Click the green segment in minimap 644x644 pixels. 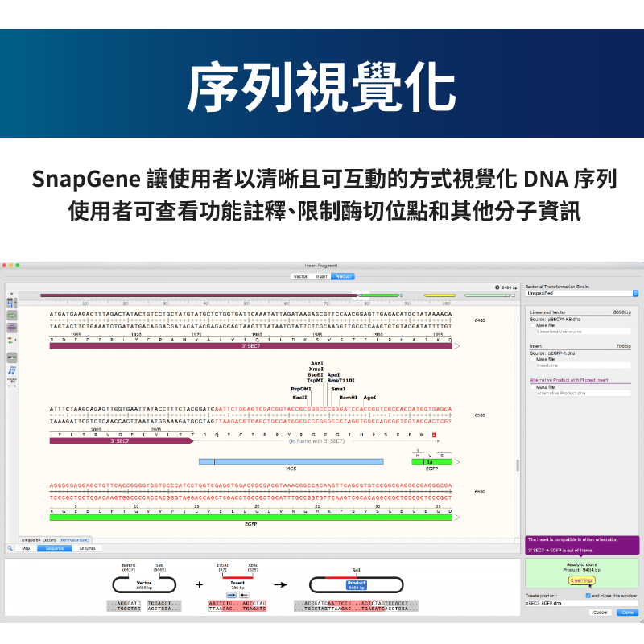pyautogui.click(x=380, y=295)
